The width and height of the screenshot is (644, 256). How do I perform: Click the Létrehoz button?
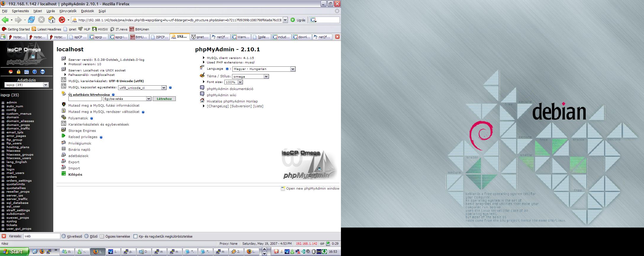pyautogui.click(x=164, y=99)
